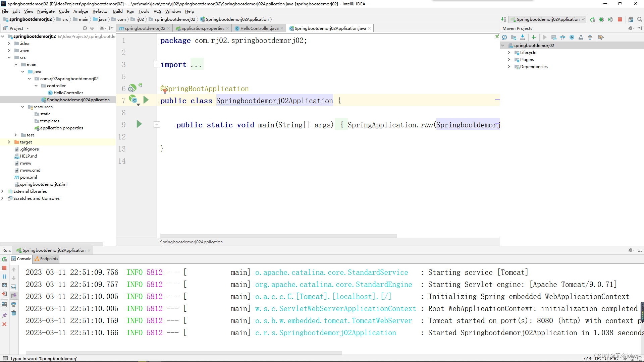Image resolution: width=644 pixels, height=362 pixels.
Task: Download sources and documentation in Maven
Action: (523, 37)
